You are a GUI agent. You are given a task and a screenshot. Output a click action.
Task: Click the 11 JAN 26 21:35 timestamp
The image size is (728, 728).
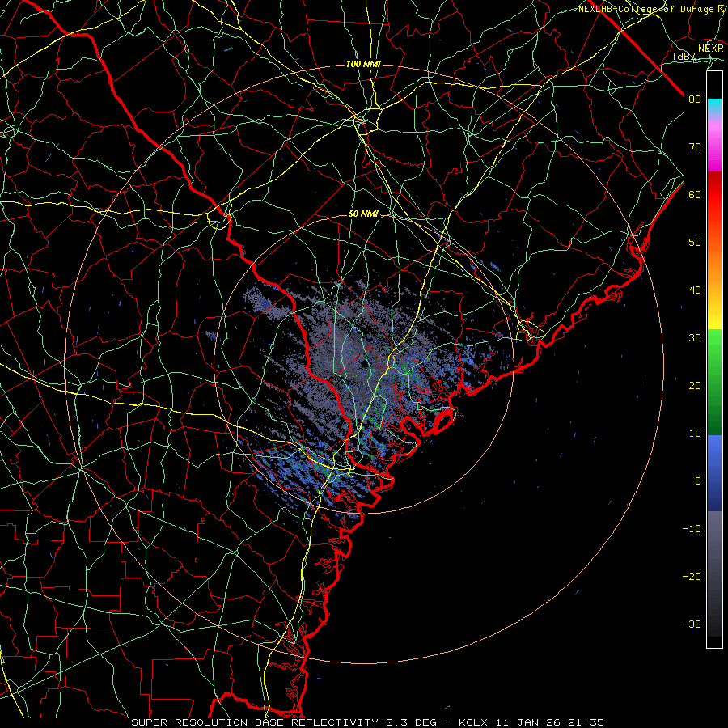coord(551,722)
